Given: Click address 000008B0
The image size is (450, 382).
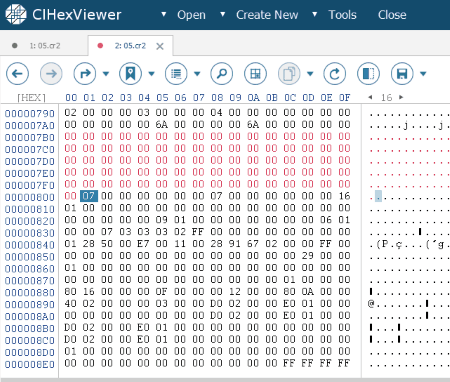Looking at the screenshot, I should [x=30, y=329].
